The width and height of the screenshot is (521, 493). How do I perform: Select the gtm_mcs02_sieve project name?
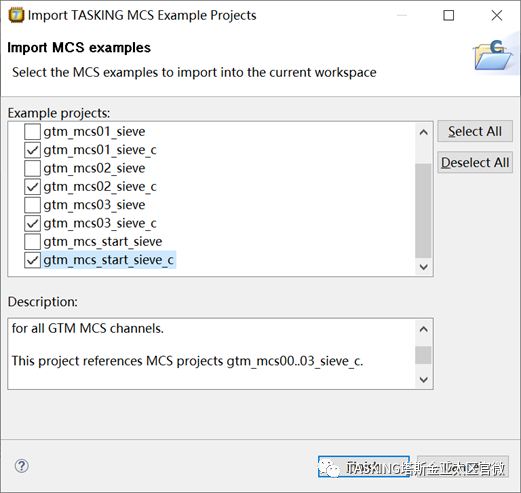pos(94,168)
